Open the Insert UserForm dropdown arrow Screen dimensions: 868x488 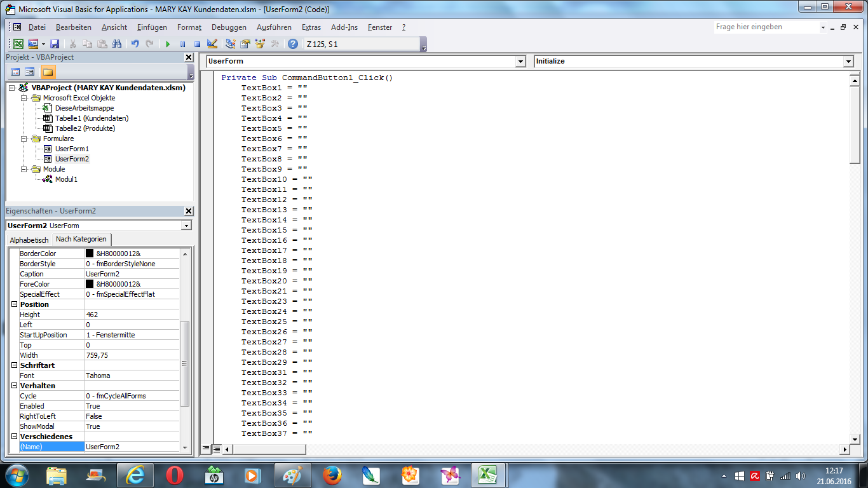point(43,44)
